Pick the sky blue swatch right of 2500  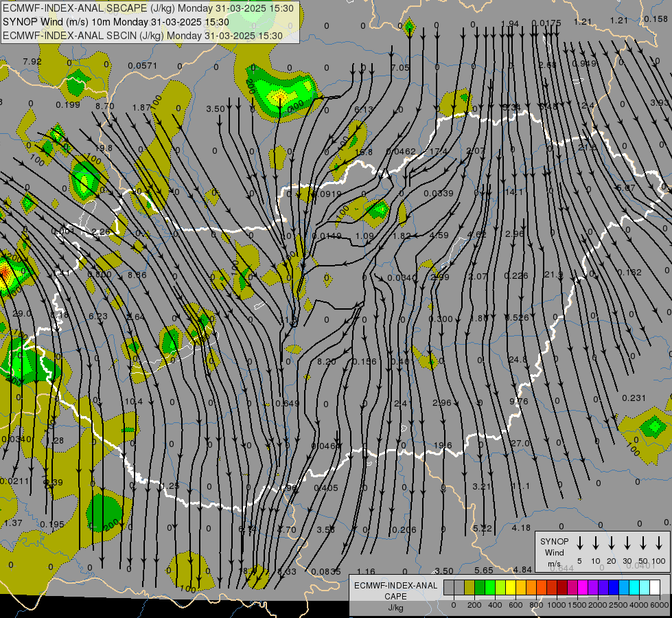623,587
